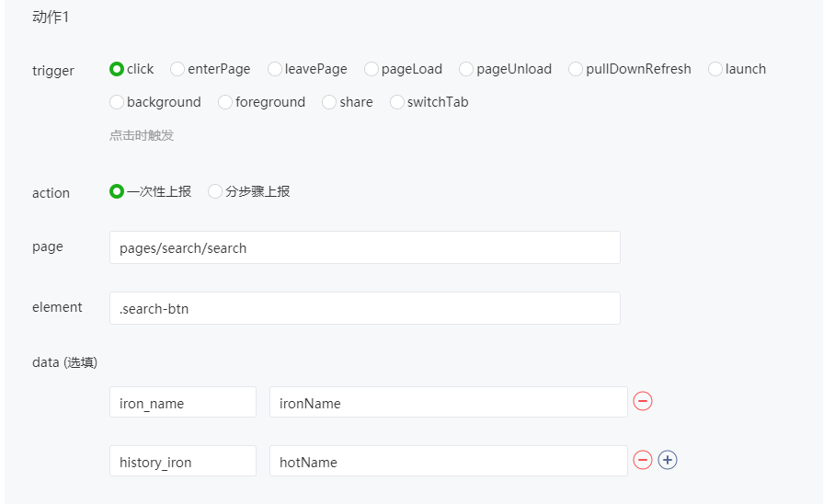This screenshot has width=823, height=504.
Task: Focus the page field with pages/search/search
Action: pos(365,247)
